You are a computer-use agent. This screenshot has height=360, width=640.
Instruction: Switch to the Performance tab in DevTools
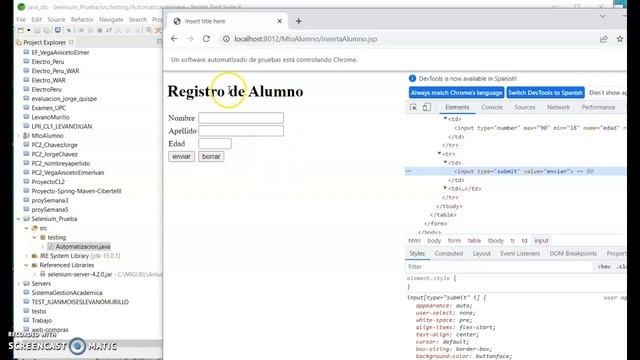[598, 107]
